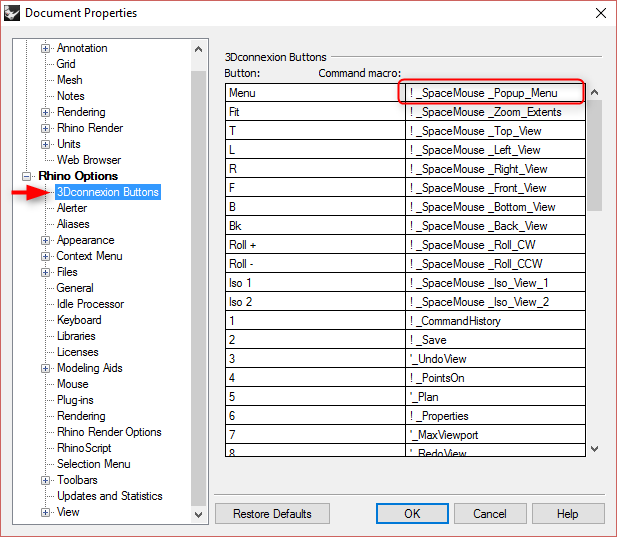Select Rhino Render Options item
Screen dimensions: 617x537
pyautogui.click(x=109, y=432)
